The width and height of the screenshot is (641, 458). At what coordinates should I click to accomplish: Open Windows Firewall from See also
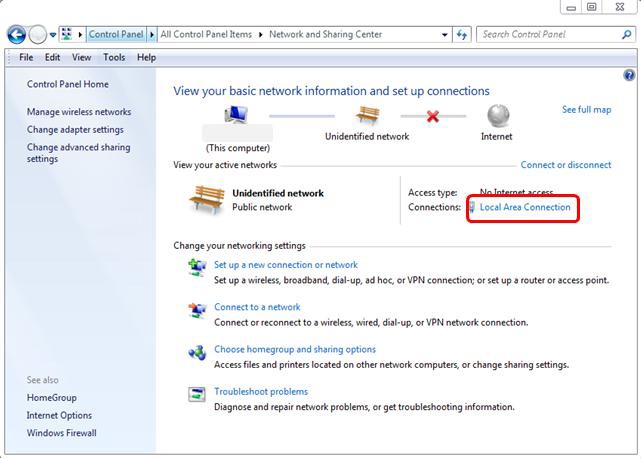tap(62, 433)
